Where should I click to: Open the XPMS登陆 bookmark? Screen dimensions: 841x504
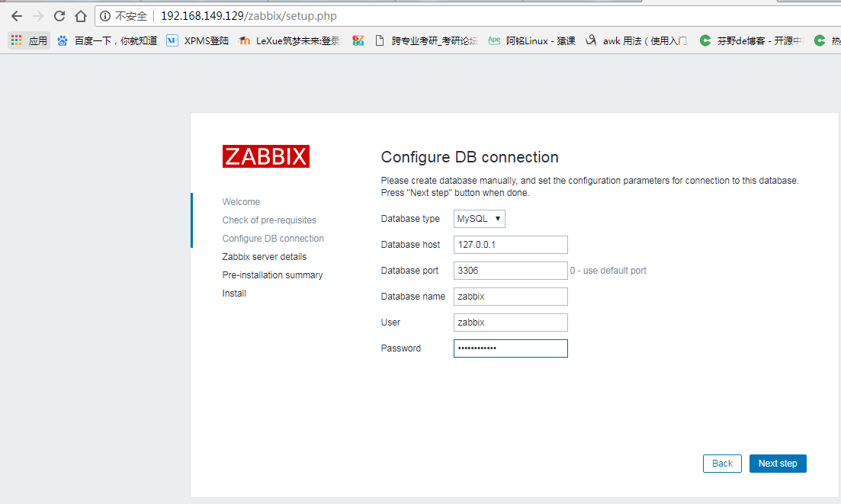[197, 40]
